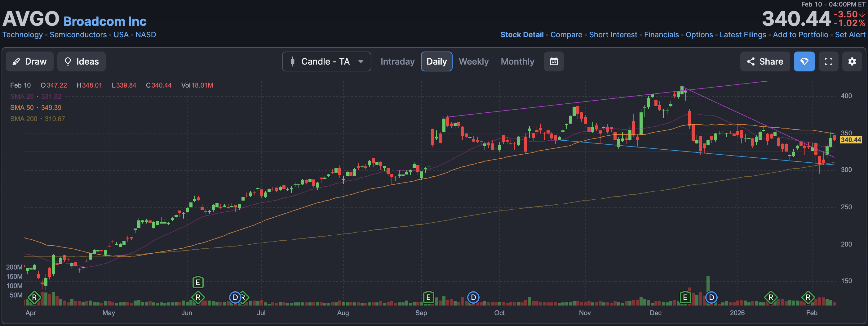Open Latest Filings
The height and width of the screenshot is (326, 868).
(743, 35)
